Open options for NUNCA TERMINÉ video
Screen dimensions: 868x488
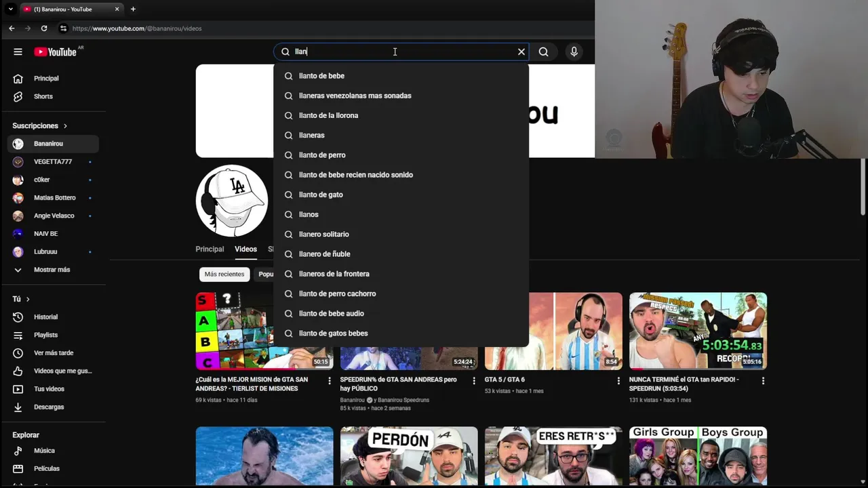(763, 381)
